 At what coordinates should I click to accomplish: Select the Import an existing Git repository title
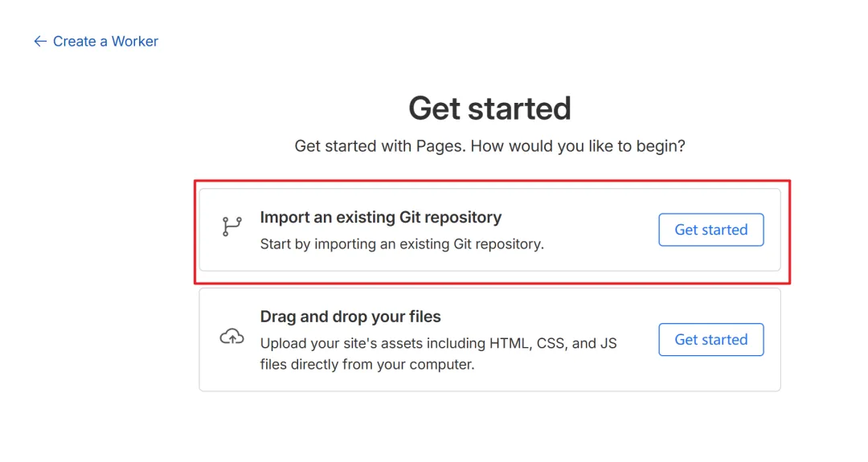click(x=381, y=218)
